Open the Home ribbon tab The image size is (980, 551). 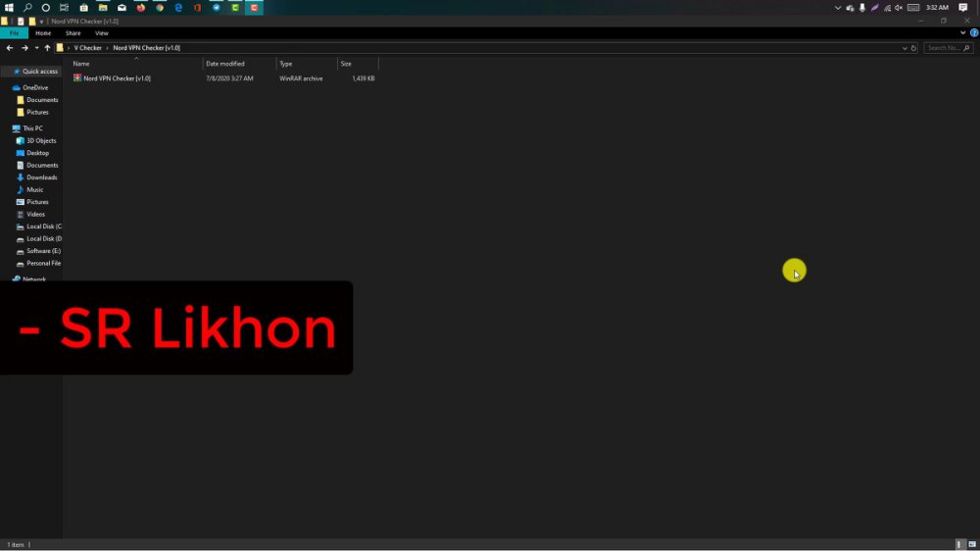click(43, 33)
